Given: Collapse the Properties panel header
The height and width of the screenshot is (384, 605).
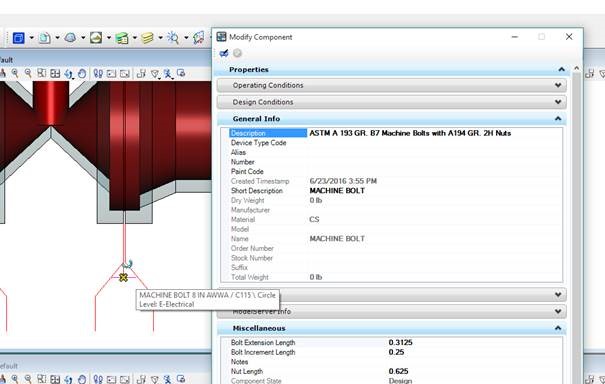Looking at the screenshot, I should click(x=561, y=69).
